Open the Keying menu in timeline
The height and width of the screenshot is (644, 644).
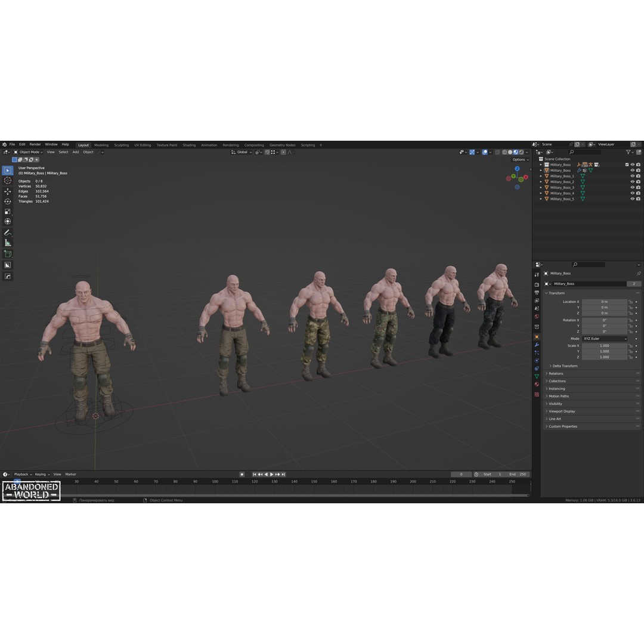click(42, 475)
